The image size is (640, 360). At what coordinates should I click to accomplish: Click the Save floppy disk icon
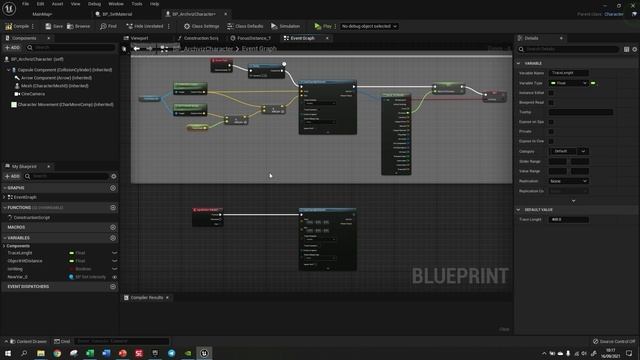48,26
